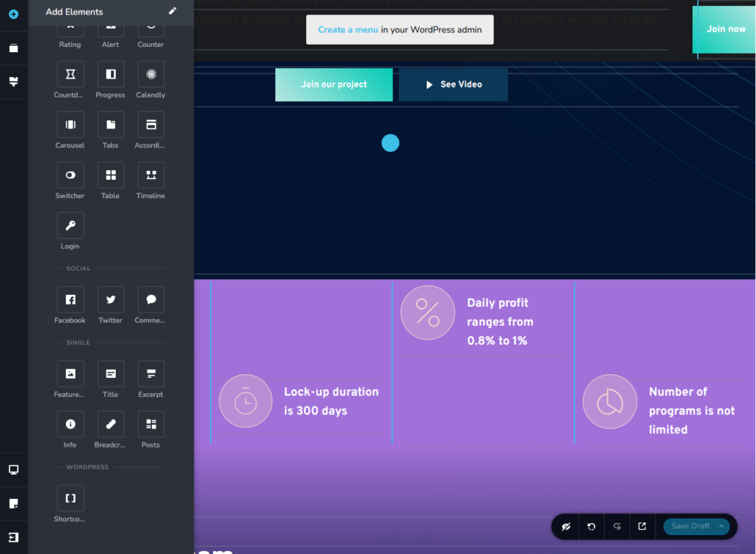The image size is (756, 554).
Task: Click the Join our project button
Action: [333, 85]
